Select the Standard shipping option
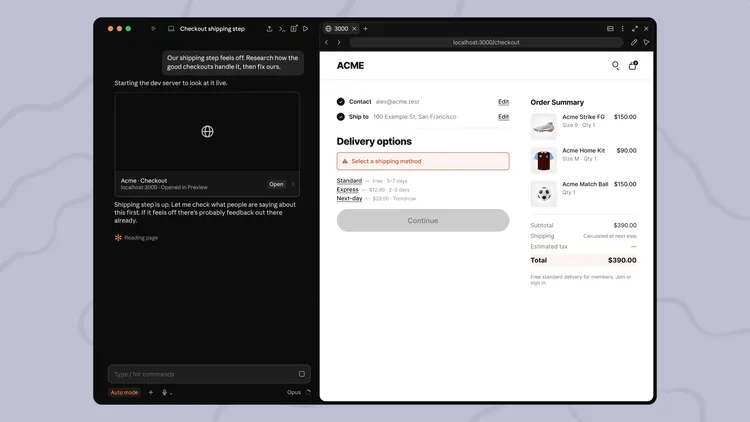This screenshot has height=422, width=750. 349,181
